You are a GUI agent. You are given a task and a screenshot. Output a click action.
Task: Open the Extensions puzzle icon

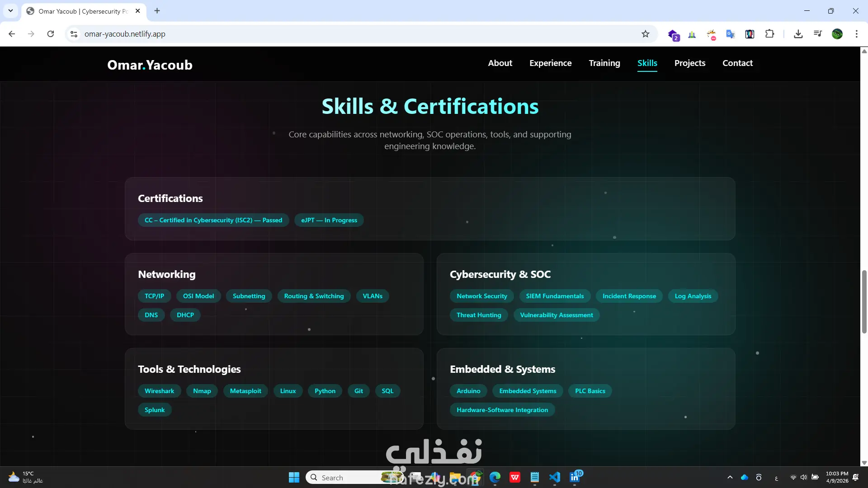coord(769,34)
